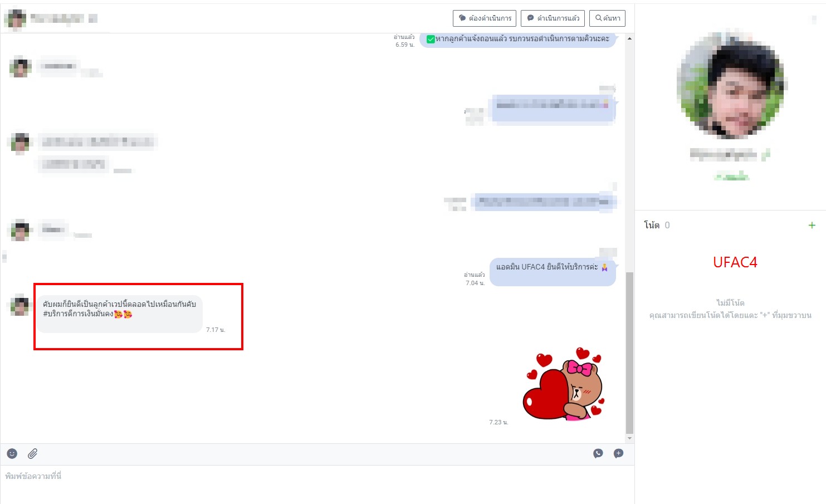
Task: Start a call using the phone bubble icon
Action: click(x=598, y=454)
